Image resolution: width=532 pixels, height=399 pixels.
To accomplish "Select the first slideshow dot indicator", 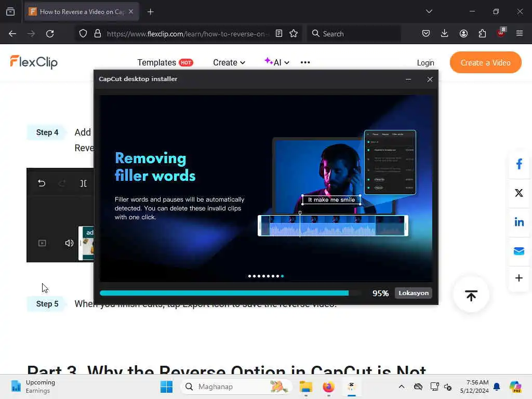I will 250,276.
